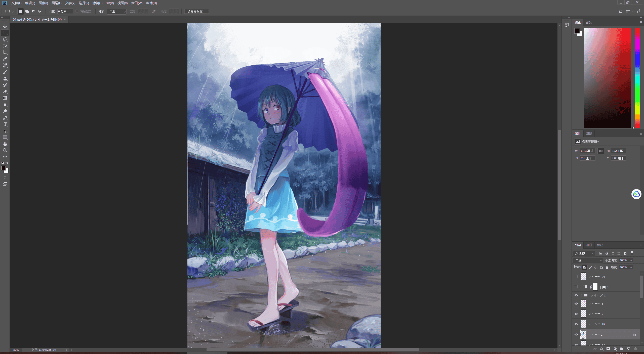This screenshot has width=644, height=354.
Task: Open the 类型 layer filter dropdown
Action: pyautogui.click(x=584, y=253)
